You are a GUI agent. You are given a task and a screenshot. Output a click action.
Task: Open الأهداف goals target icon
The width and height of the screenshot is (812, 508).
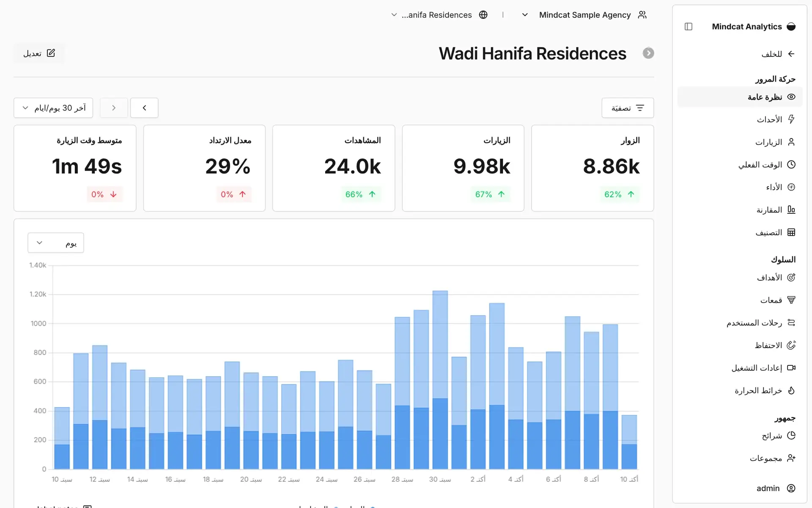pyautogui.click(x=791, y=277)
